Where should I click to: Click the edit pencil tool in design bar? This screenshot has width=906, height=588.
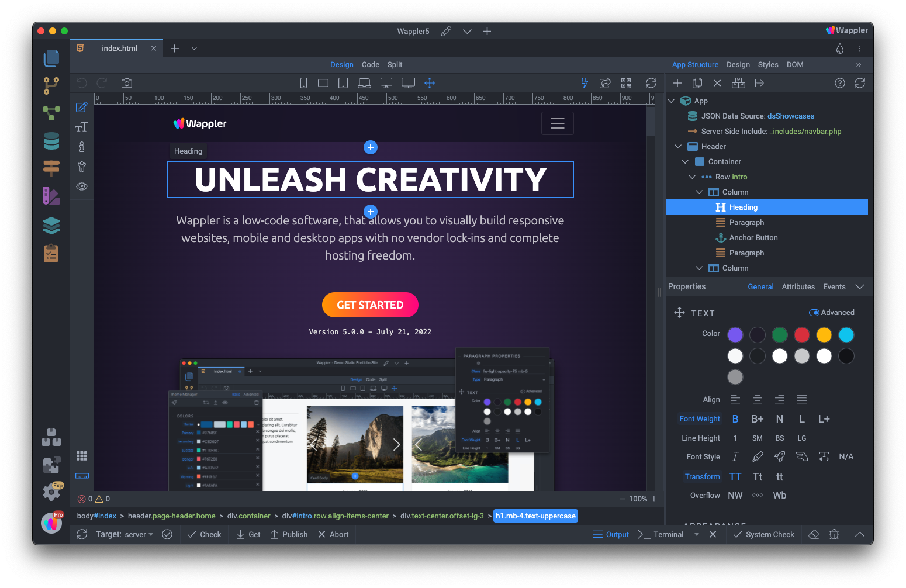tap(82, 107)
